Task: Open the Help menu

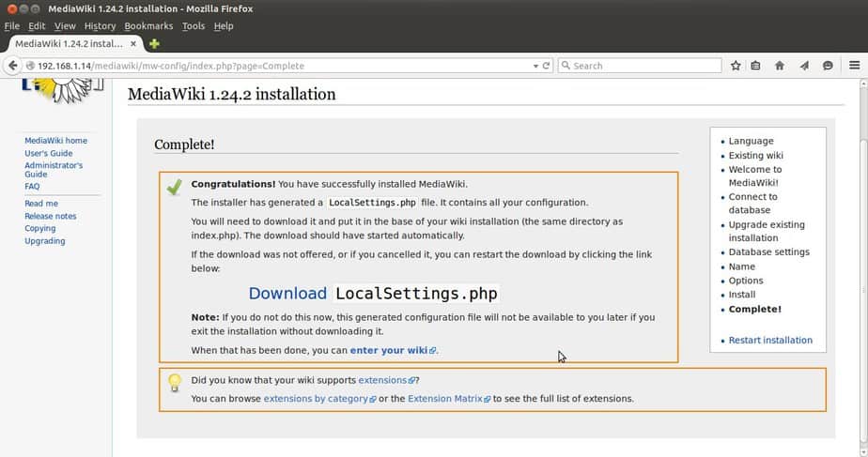Action: [x=224, y=26]
